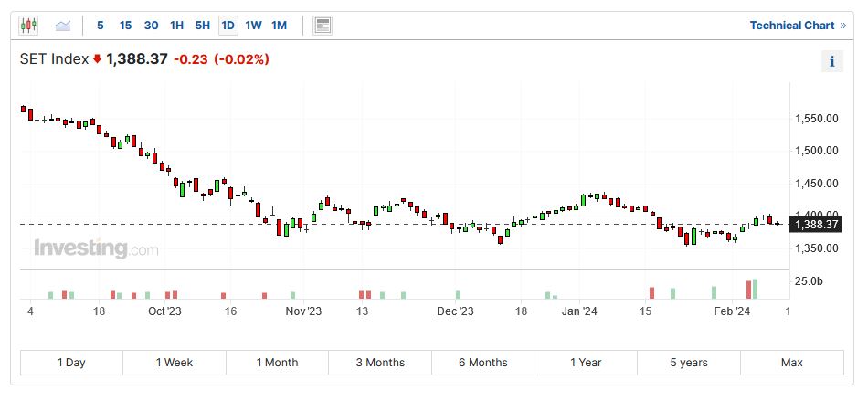Select the 1W interval
The image size is (868, 401).
click(253, 26)
